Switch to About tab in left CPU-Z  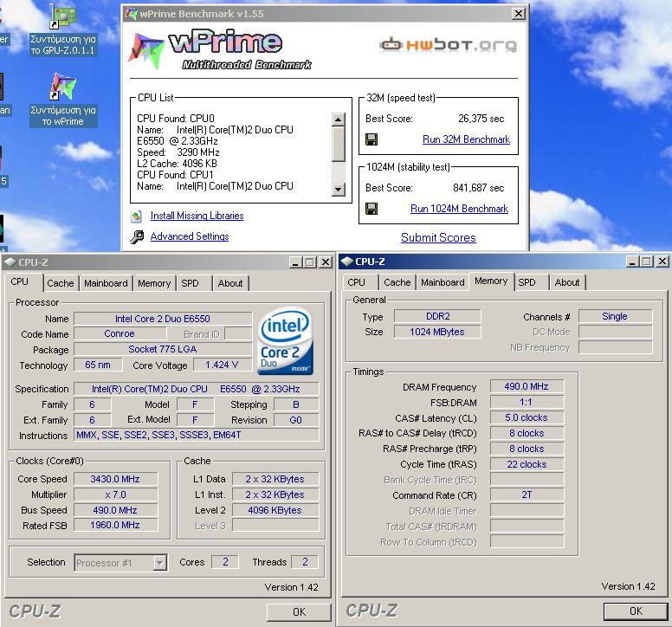(x=230, y=283)
